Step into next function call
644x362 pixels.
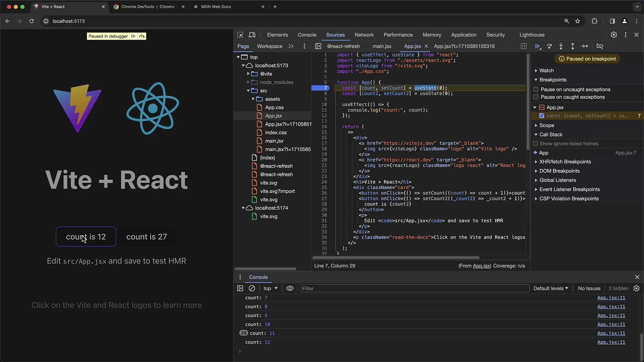click(561, 46)
